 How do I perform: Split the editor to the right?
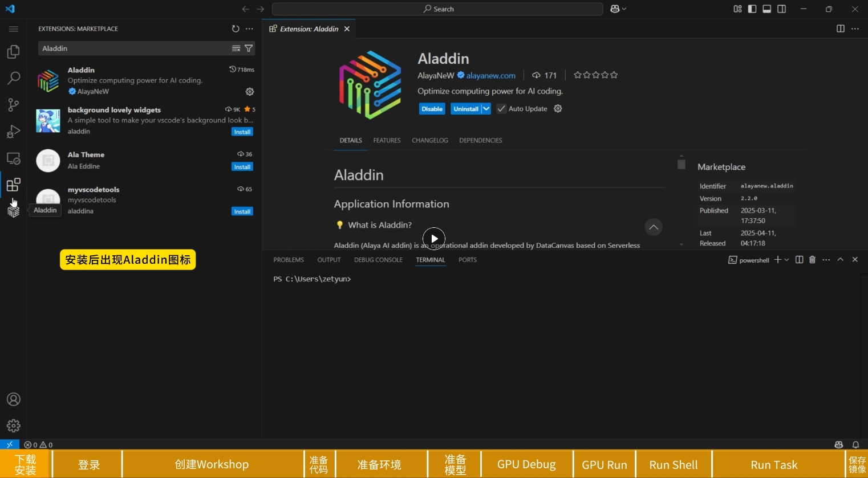[x=840, y=28]
